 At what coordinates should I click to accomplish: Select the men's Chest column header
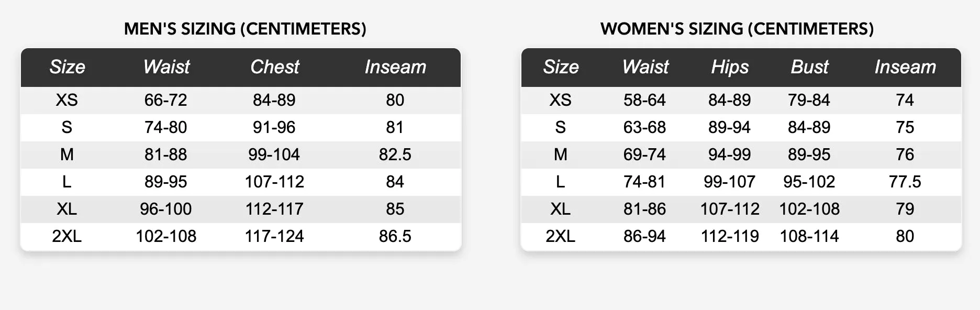(x=275, y=67)
